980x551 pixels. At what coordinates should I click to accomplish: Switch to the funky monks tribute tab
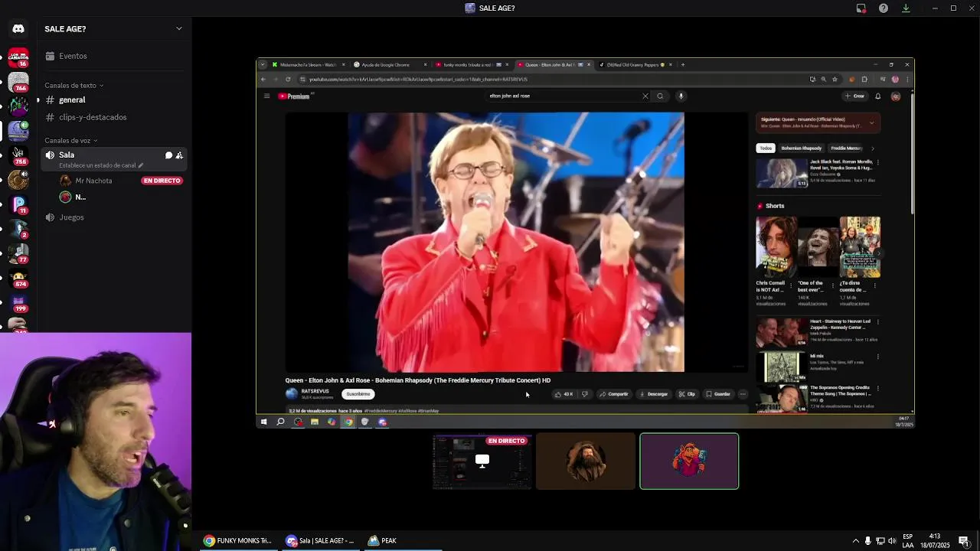tap(472, 65)
